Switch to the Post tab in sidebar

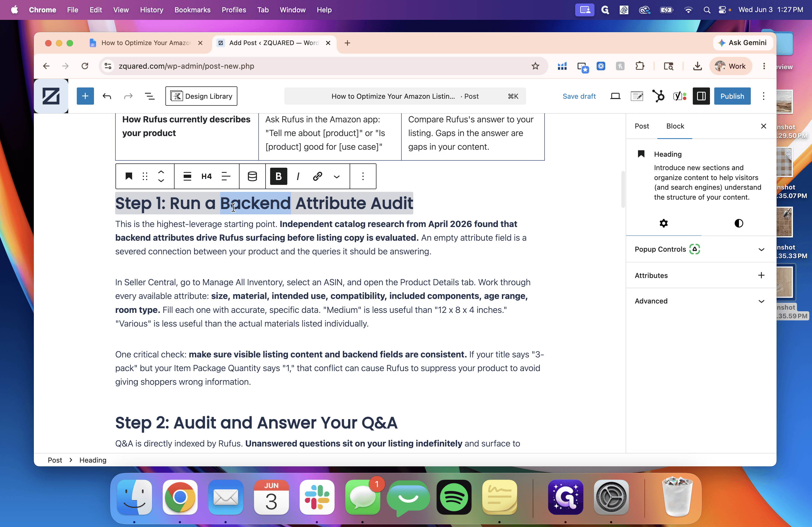coord(641,126)
